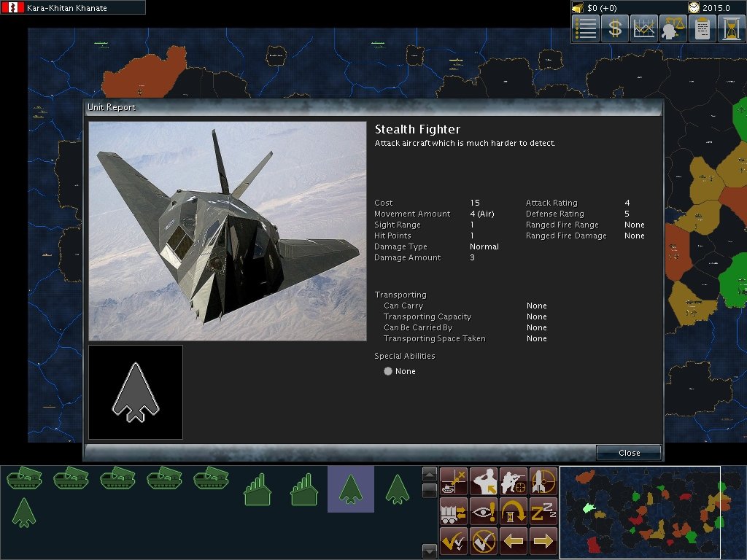Image resolution: width=747 pixels, height=560 pixels.
Task: Open the line graph statistics panel
Action: (644, 28)
